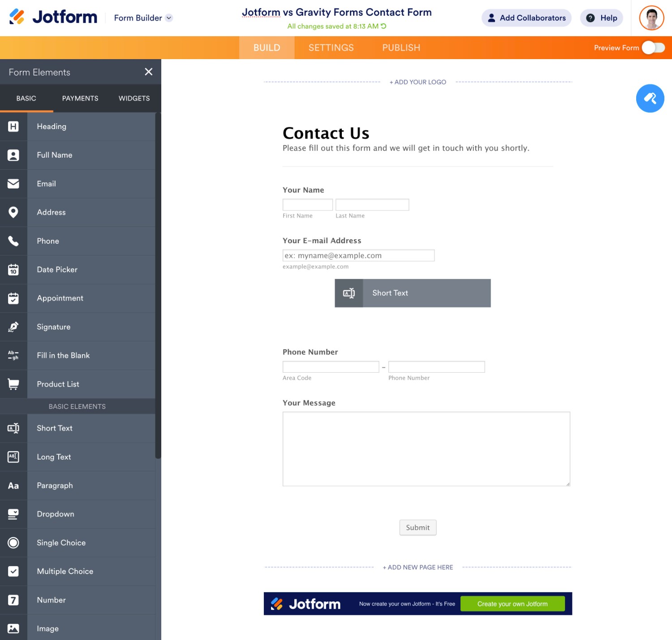Select the Your E-mail Address label
Image resolution: width=672 pixels, height=640 pixels.
tap(322, 241)
